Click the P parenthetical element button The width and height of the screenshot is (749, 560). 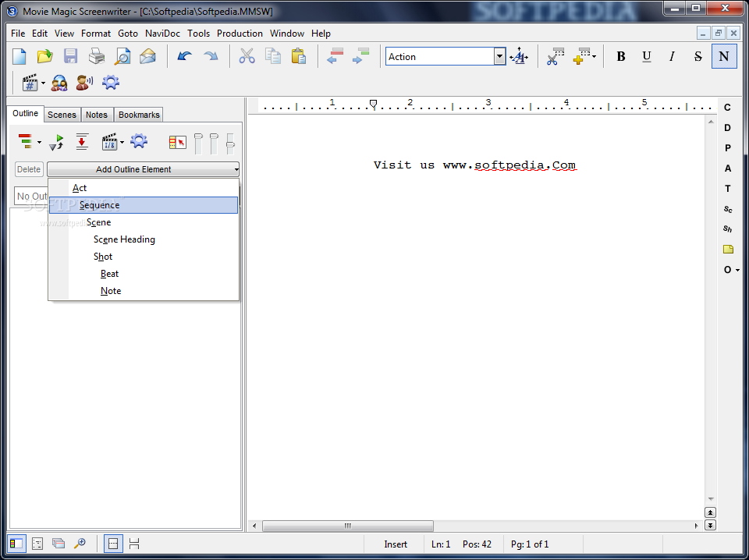(x=727, y=148)
